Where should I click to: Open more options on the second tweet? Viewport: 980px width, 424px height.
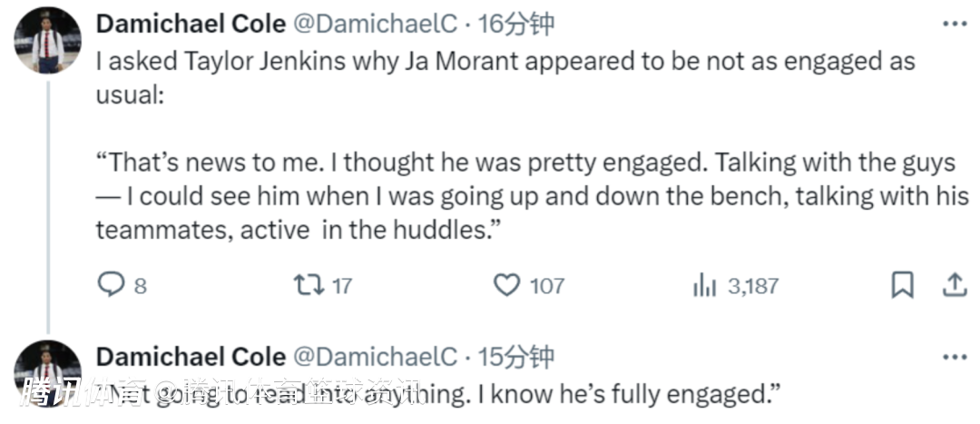click(x=954, y=355)
